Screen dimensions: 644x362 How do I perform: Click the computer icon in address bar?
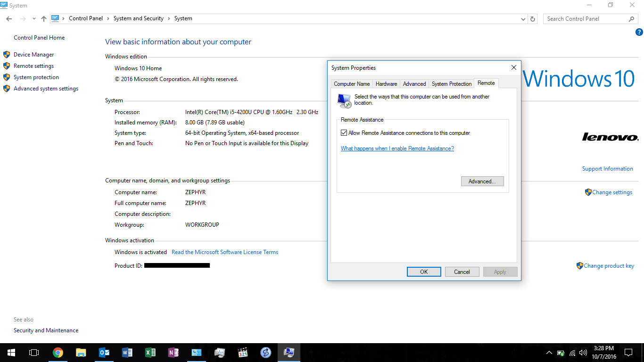[x=55, y=18]
